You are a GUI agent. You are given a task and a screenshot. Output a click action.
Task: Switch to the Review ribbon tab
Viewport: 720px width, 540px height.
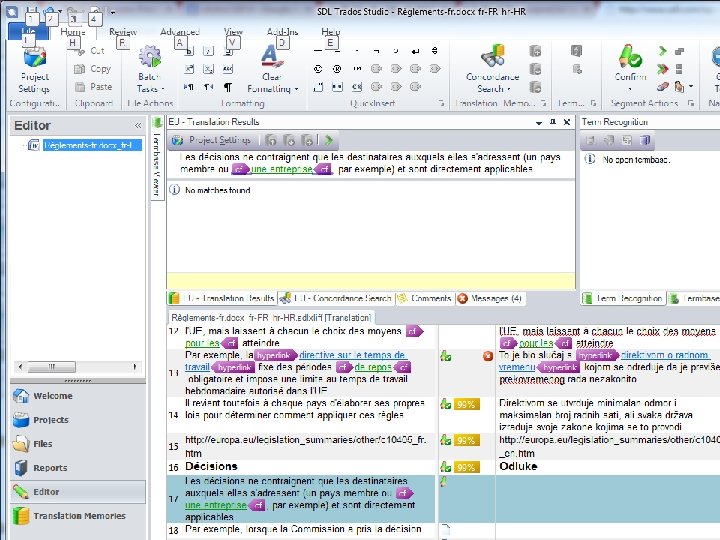(x=123, y=32)
